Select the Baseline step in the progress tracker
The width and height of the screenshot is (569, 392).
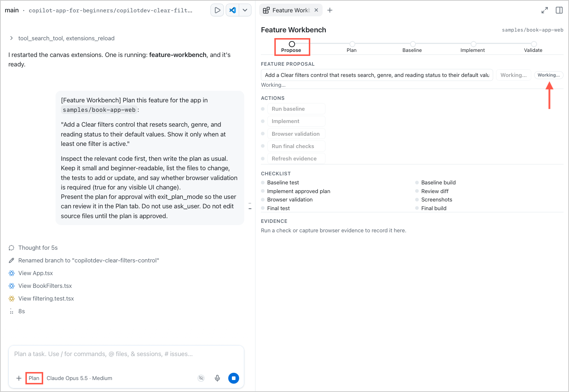[x=412, y=47]
